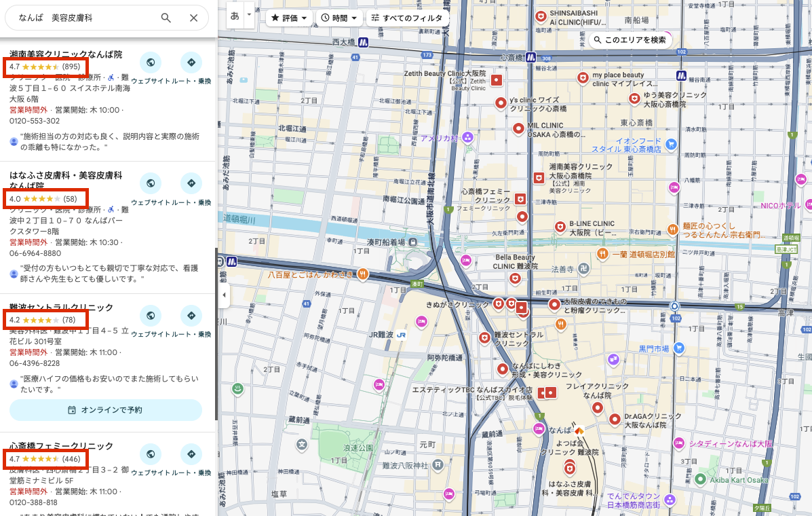
Task: Get directions to 難波セントラルクリニック
Action: [191, 316]
